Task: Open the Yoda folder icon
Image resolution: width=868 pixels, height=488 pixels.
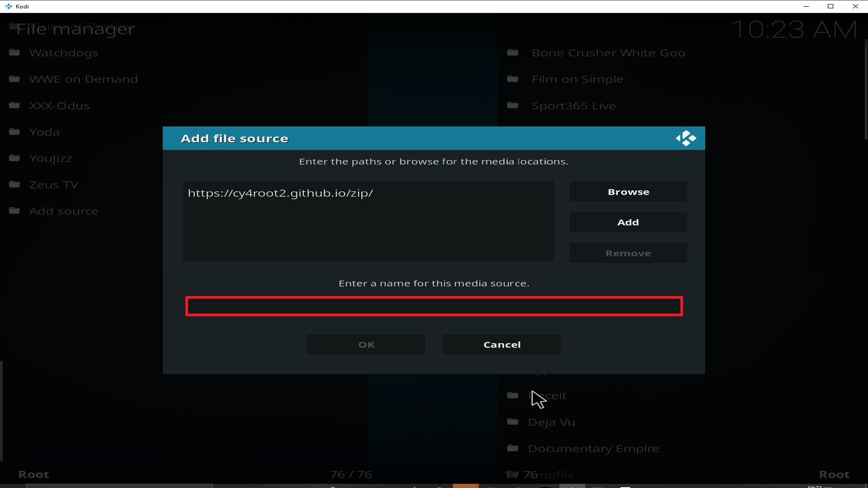Action: [x=14, y=131]
